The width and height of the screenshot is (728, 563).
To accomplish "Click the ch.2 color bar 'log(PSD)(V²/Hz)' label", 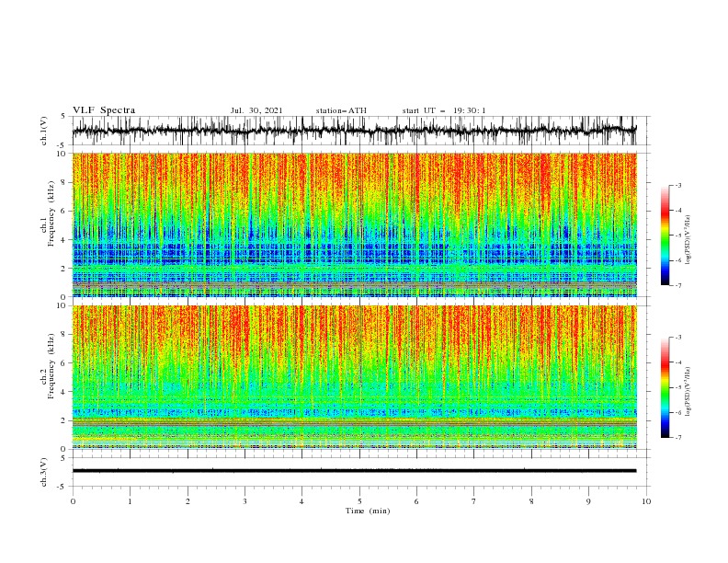I will (x=688, y=392).
